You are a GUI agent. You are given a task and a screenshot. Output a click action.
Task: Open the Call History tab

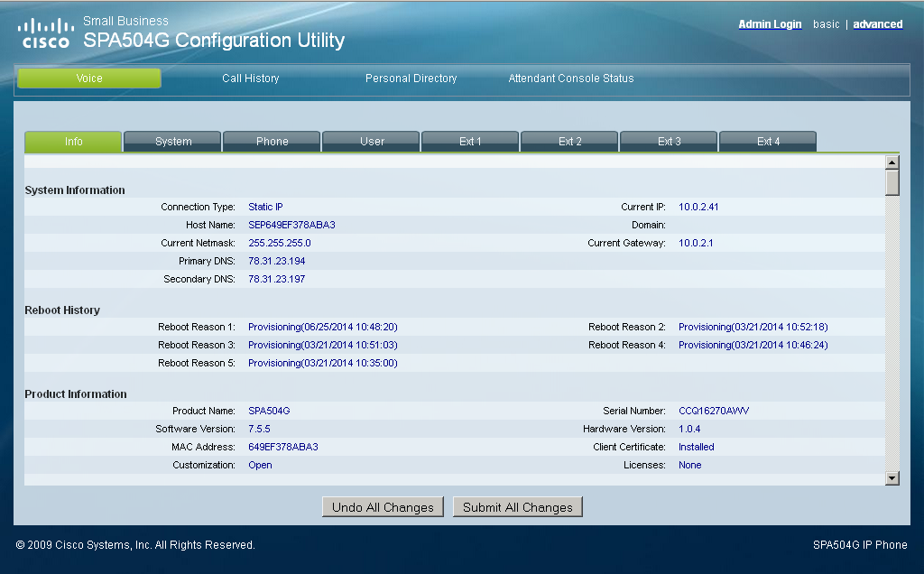click(x=251, y=79)
